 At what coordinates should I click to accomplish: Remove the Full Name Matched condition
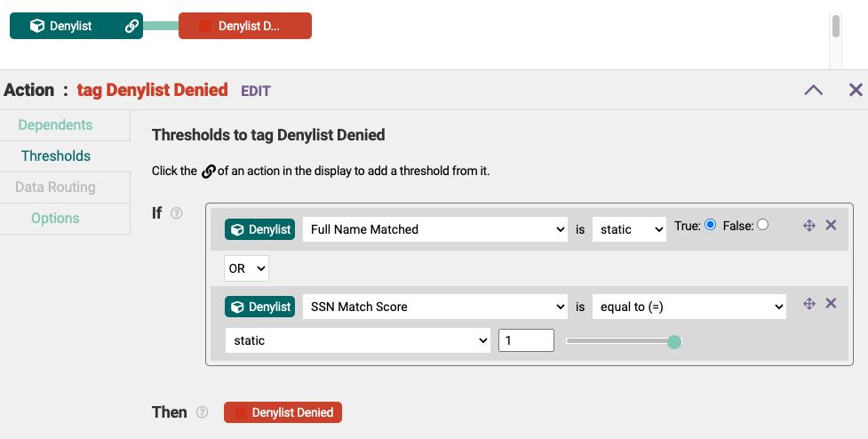831,225
